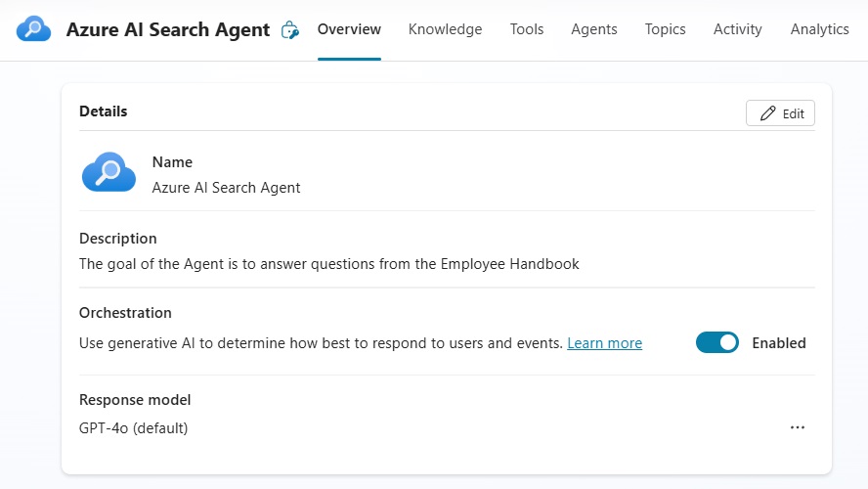Click the agent settings icon beside title

(290, 30)
